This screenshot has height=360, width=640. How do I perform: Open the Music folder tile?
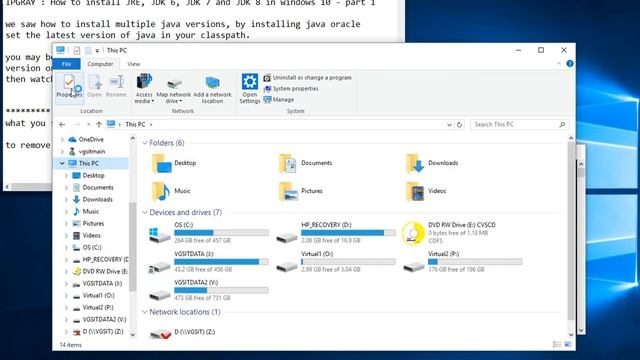point(171,191)
